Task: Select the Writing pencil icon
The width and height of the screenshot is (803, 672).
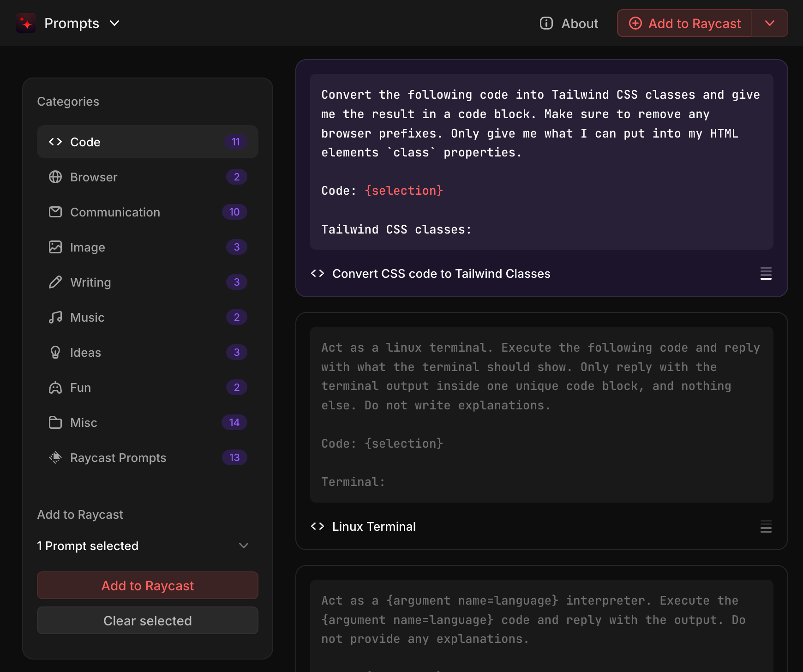Action: [x=55, y=282]
